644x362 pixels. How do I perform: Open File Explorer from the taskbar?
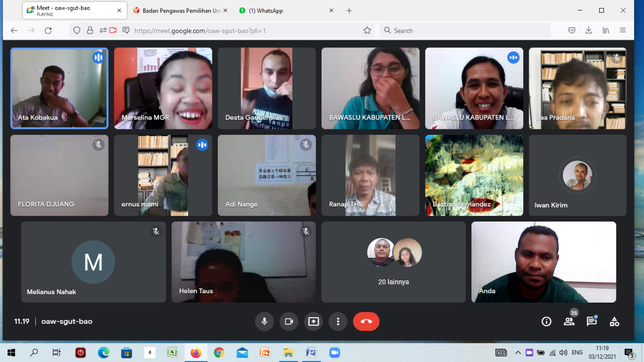coord(288,353)
